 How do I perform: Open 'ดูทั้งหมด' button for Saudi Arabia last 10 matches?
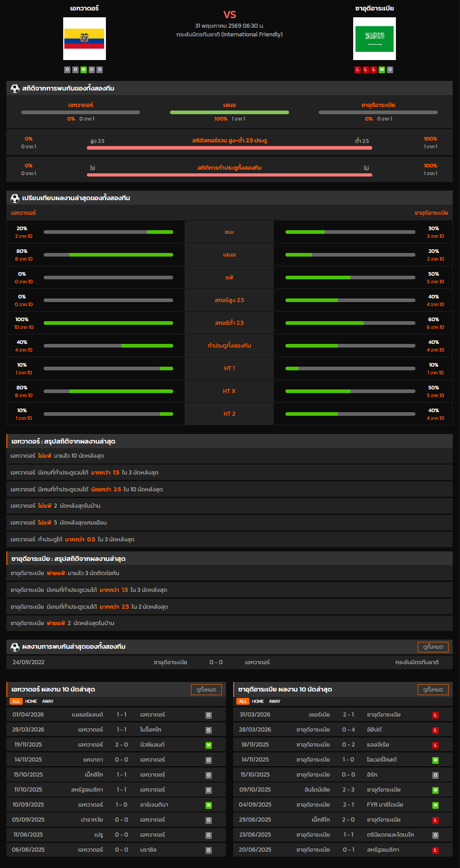coord(433,690)
